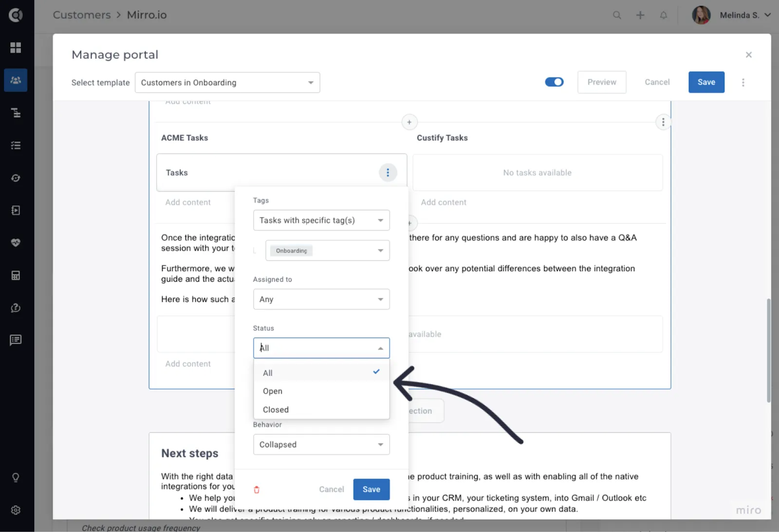The height and width of the screenshot is (532, 779).
Task: Click Add content under ACME Tasks
Action: tap(188, 202)
